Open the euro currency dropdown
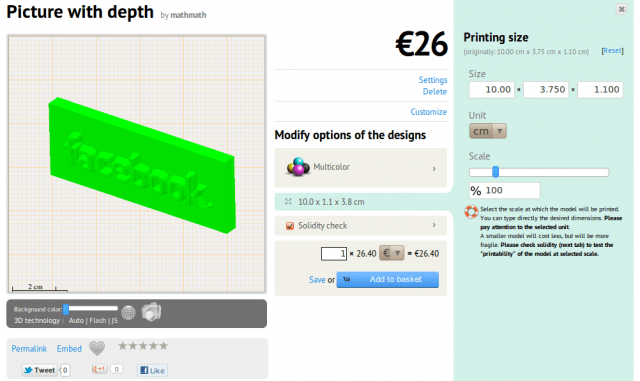Screen dimensions: 640x381 (391, 253)
